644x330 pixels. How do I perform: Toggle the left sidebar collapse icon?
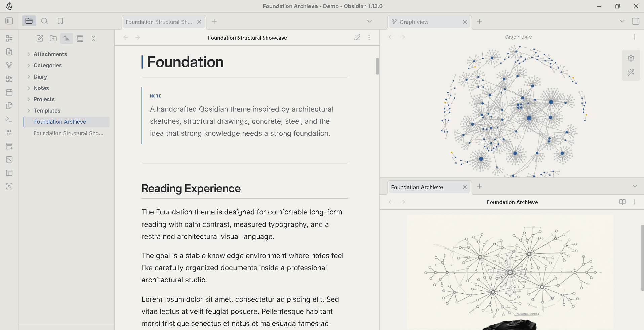9,21
